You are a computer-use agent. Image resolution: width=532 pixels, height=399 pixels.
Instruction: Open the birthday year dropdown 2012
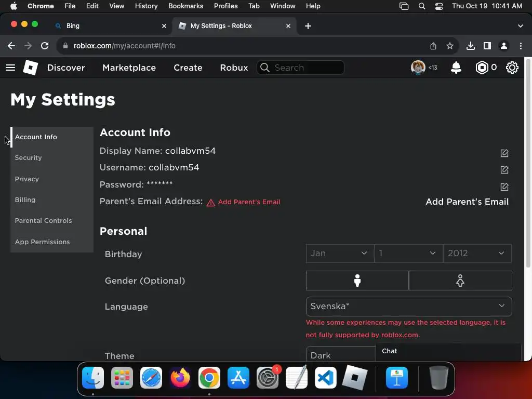tap(477, 254)
